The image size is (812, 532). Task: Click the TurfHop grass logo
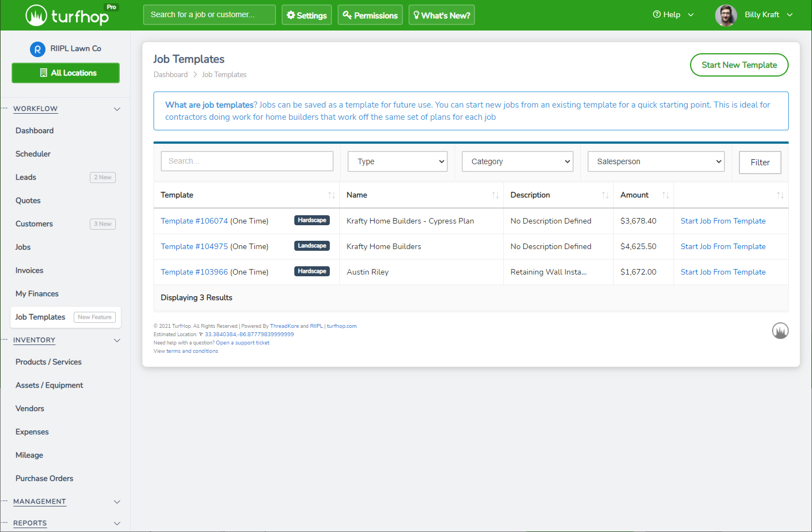37,14
